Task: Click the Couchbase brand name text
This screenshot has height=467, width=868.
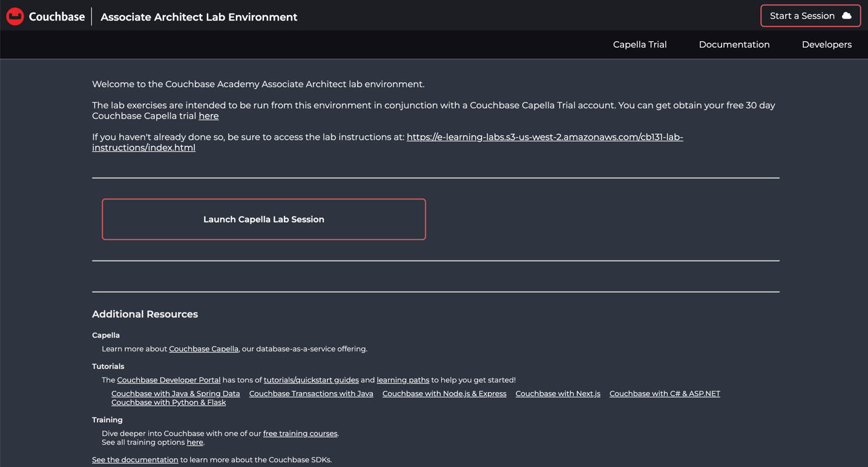Action: [57, 17]
